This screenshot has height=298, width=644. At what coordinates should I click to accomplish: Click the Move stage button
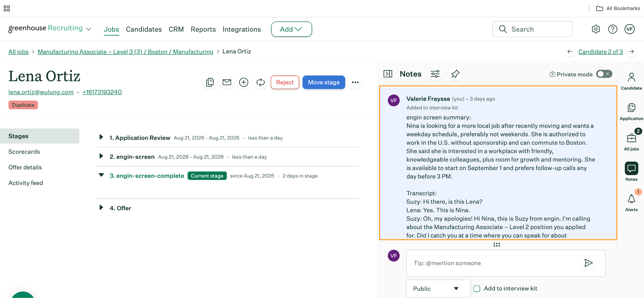tap(324, 82)
